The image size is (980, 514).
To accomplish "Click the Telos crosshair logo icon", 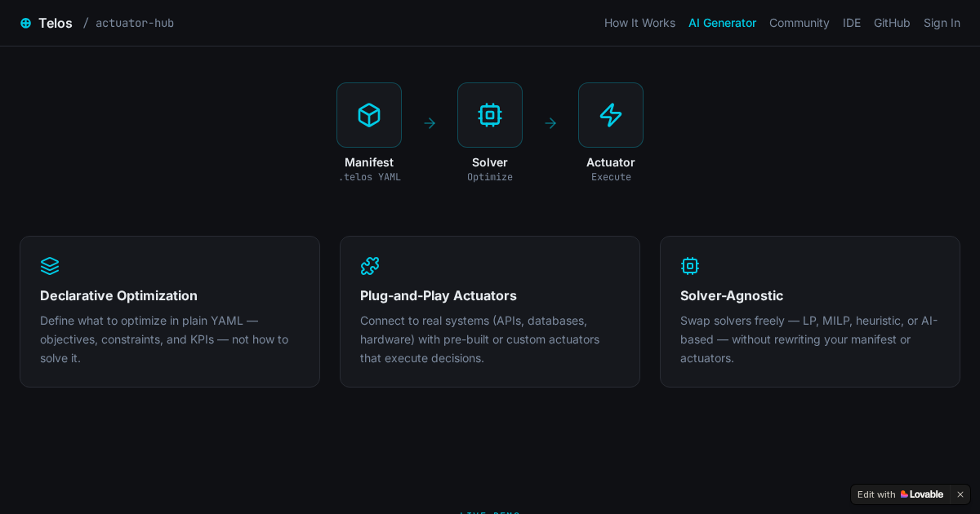I will coord(25,23).
